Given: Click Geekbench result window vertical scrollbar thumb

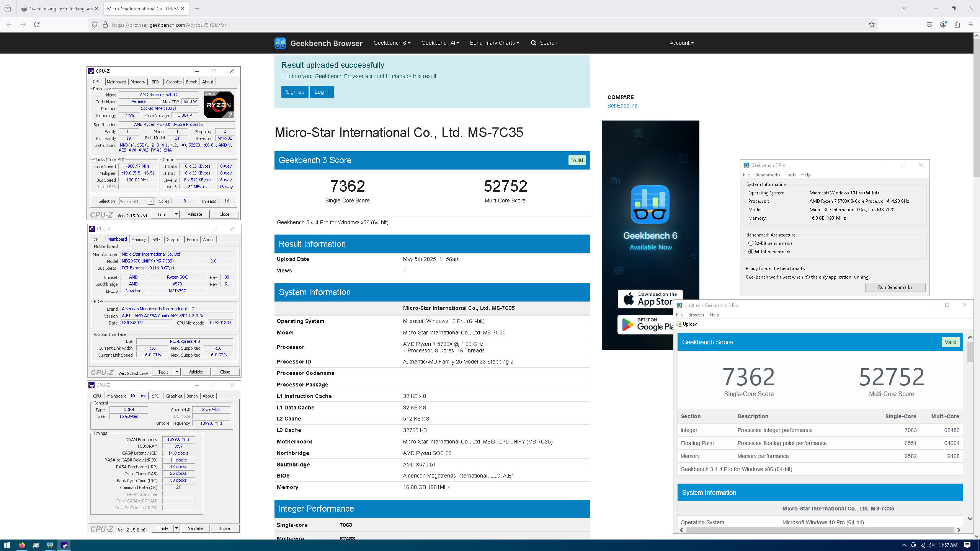Looking at the screenshot, I should 970,352.
